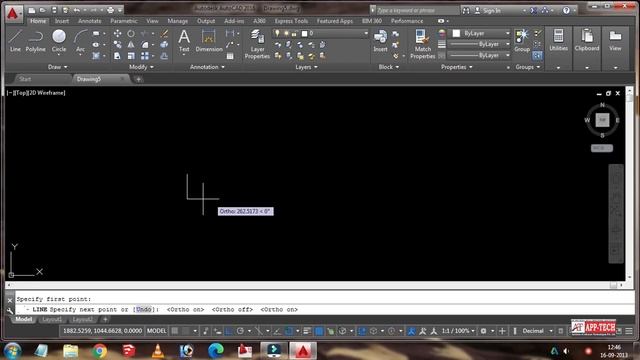Click the ViewCube top face
640x360 pixels.
602,120
